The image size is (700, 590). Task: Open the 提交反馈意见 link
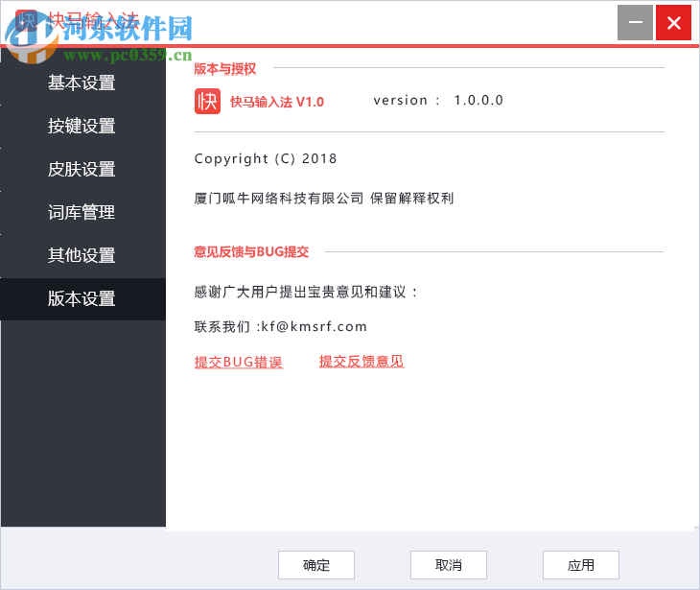[x=362, y=361]
